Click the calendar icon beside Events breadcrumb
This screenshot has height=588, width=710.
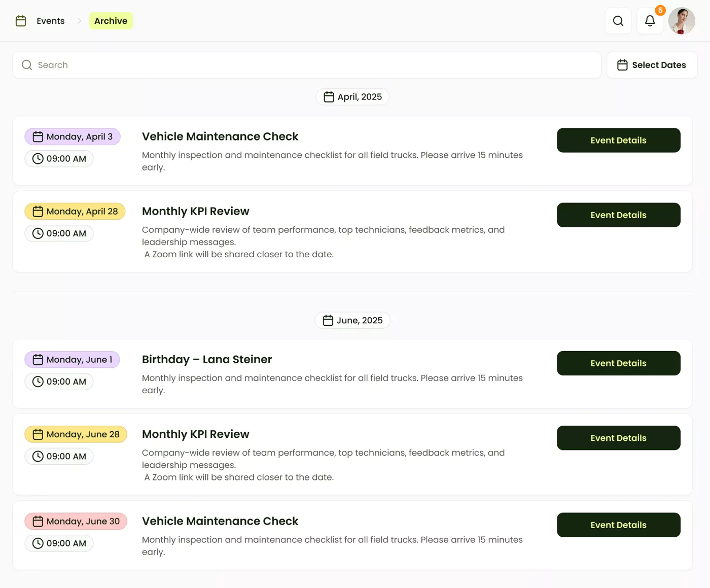pos(21,21)
